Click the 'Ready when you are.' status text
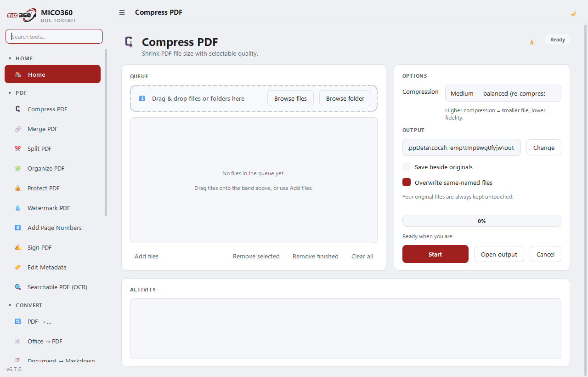The image size is (588, 377). [428, 236]
